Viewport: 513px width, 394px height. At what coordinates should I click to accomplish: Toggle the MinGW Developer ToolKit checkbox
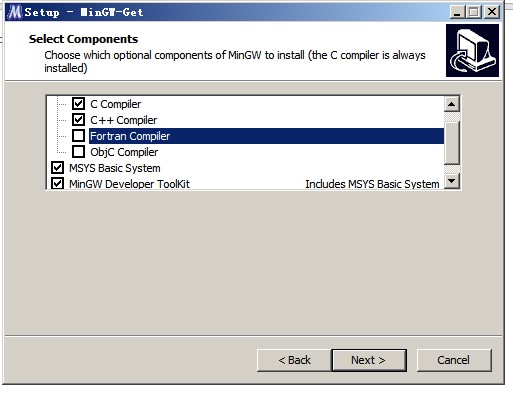(57, 183)
